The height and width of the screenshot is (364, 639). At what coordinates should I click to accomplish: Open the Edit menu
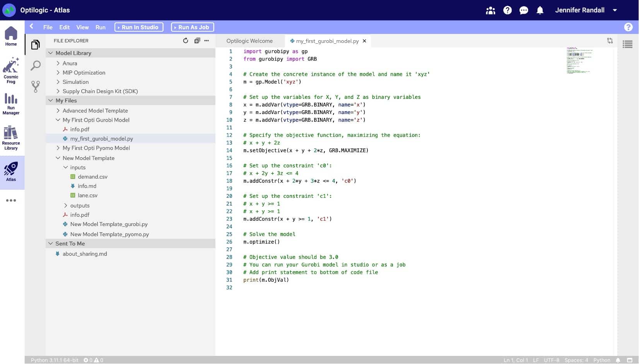[x=64, y=27]
